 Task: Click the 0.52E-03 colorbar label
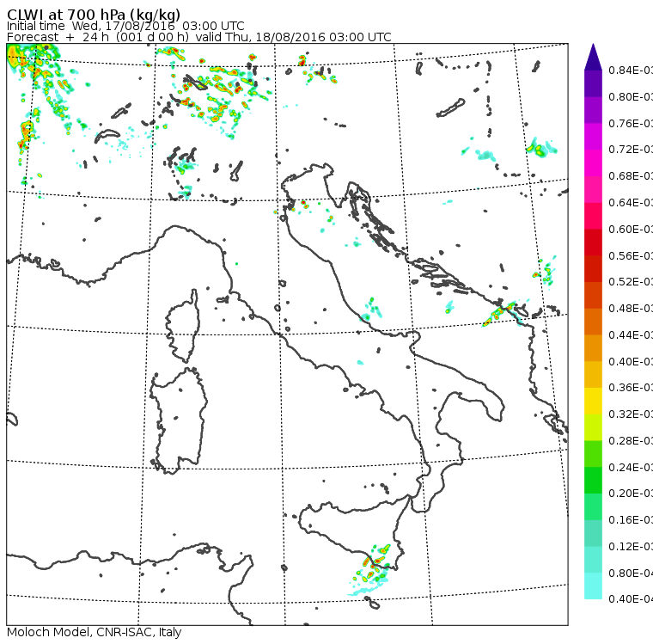pos(631,282)
